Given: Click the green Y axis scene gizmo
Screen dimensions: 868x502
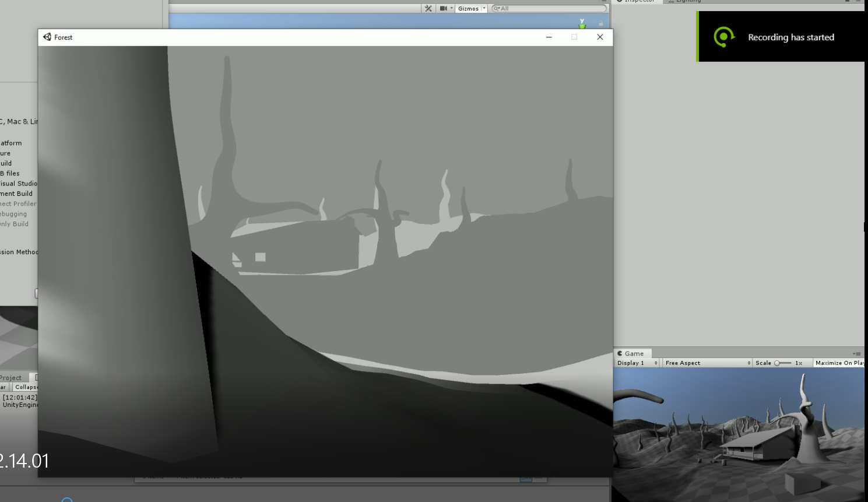Looking at the screenshot, I should 582,24.
